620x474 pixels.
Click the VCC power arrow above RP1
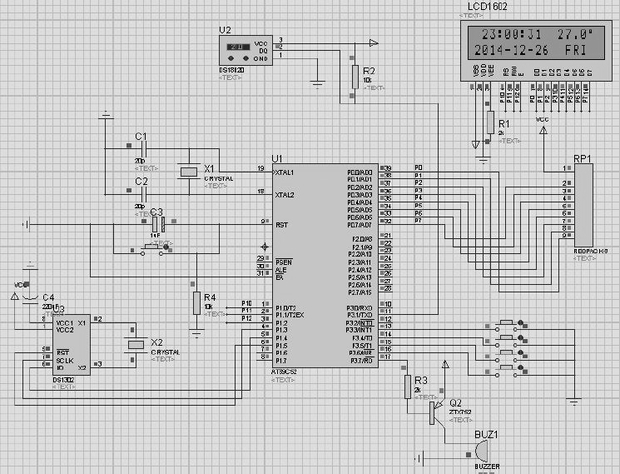[x=544, y=130]
